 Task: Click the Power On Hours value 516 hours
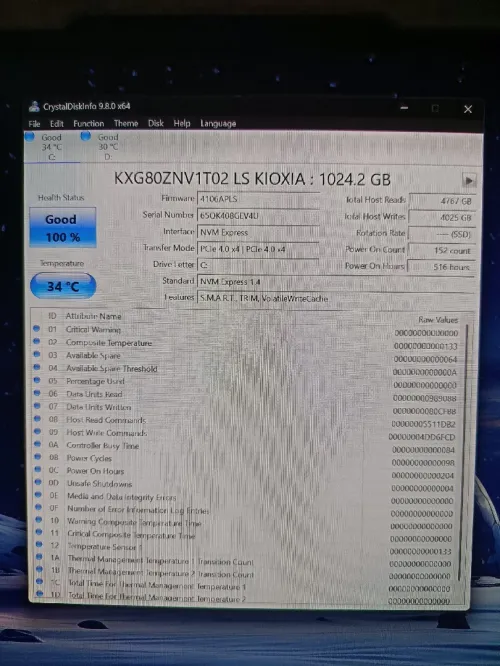click(x=442, y=267)
